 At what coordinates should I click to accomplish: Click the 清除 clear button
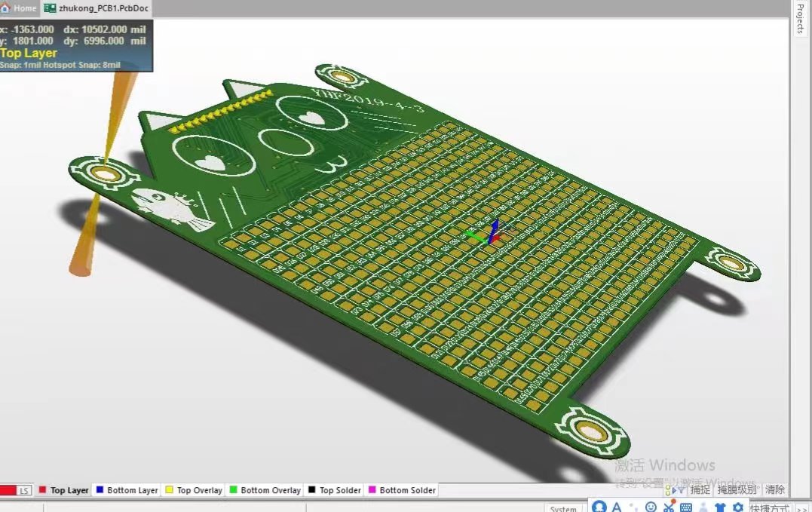(x=775, y=489)
